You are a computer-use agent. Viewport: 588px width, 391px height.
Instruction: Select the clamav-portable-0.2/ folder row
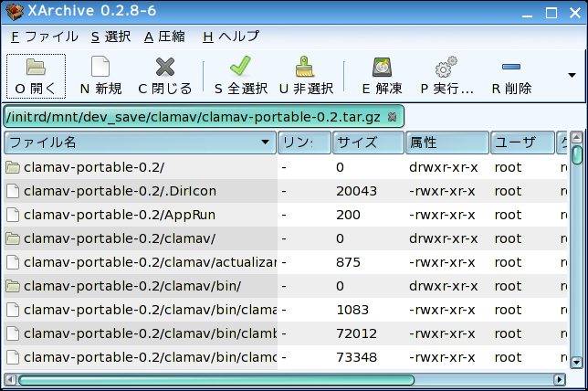coord(286,167)
